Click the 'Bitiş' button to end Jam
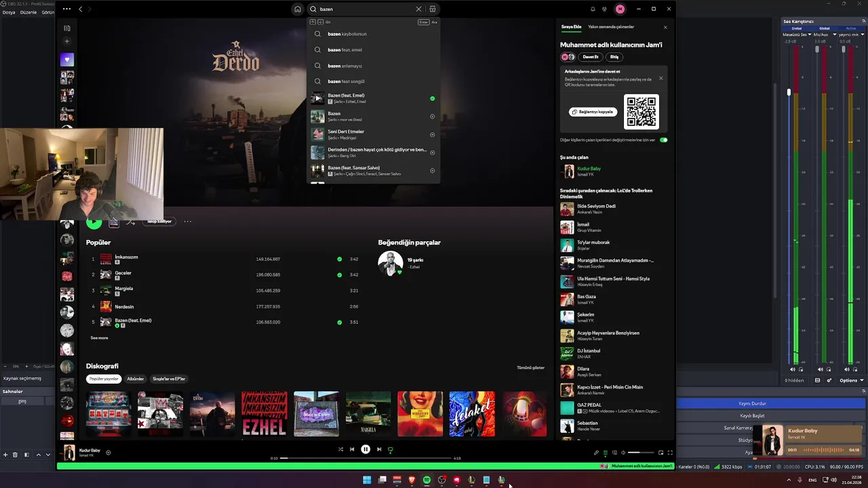The height and width of the screenshot is (488, 868). (614, 57)
